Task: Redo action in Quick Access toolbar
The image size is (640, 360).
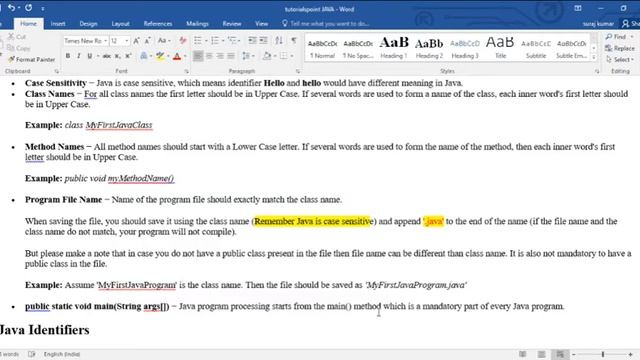Action: (29, 8)
